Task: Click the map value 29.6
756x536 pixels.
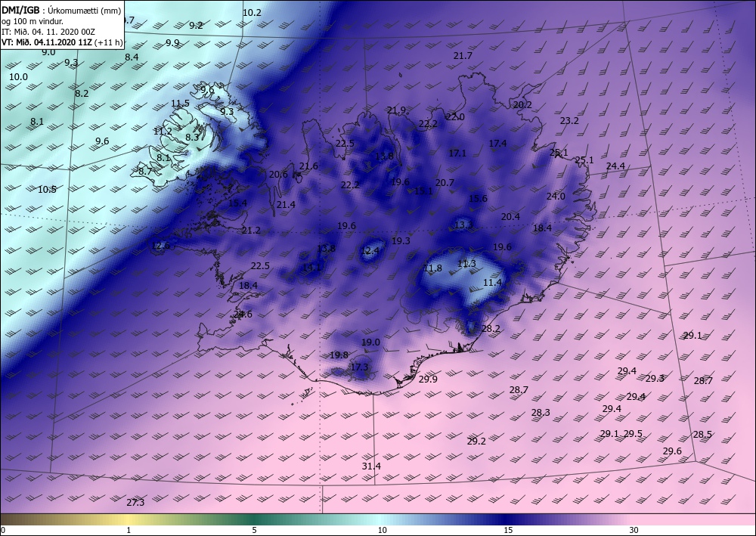Action: tap(672, 451)
